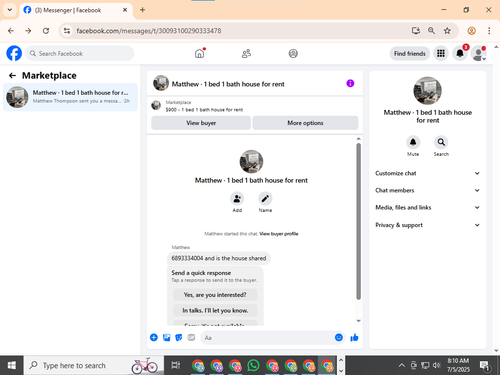The height and width of the screenshot is (375, 500).
Task: Open the purple conversation information icon
Action: click(350, 83)
